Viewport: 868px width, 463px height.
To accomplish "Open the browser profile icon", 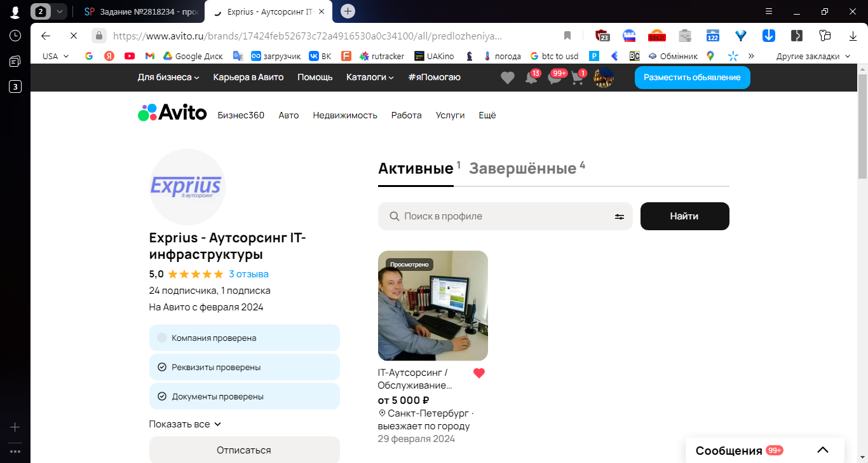I will [15, 11].
